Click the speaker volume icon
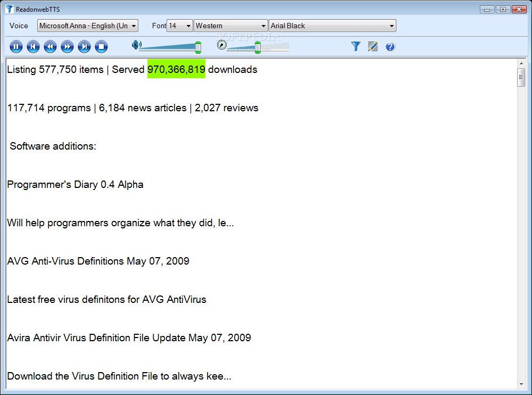 (136, 45)
